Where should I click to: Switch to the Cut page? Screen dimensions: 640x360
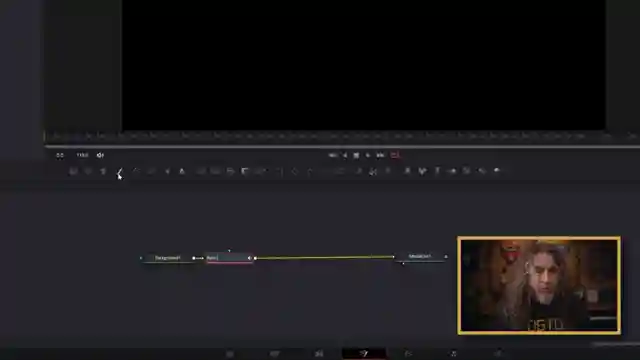point(275,354)
